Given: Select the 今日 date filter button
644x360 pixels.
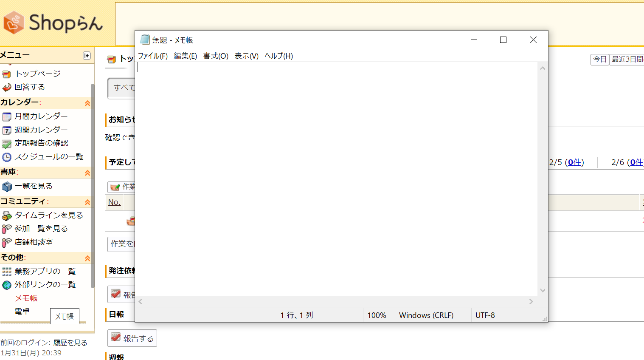Looking at the screenshot, I should point(599,60).
